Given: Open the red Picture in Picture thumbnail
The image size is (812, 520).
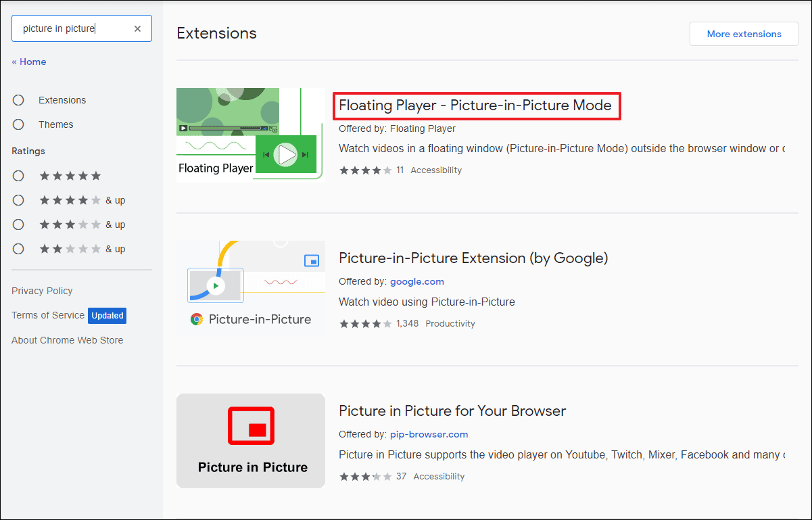Looking at the screenshot, I should [251, 441].
